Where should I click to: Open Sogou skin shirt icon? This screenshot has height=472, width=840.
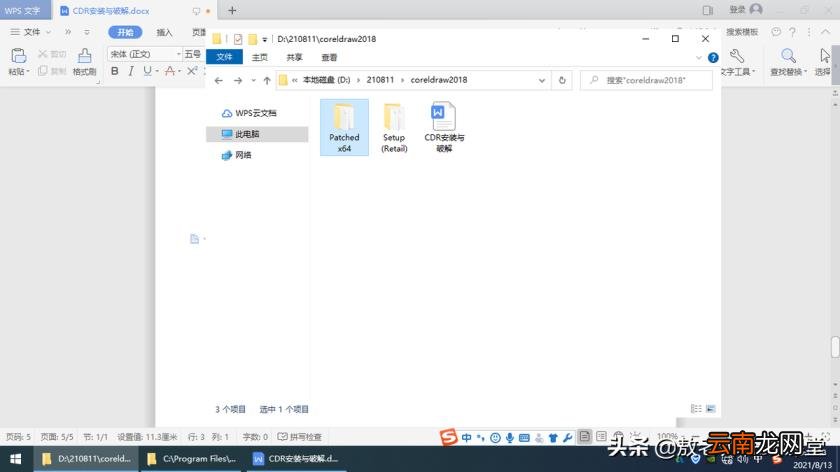coord(553,438)
